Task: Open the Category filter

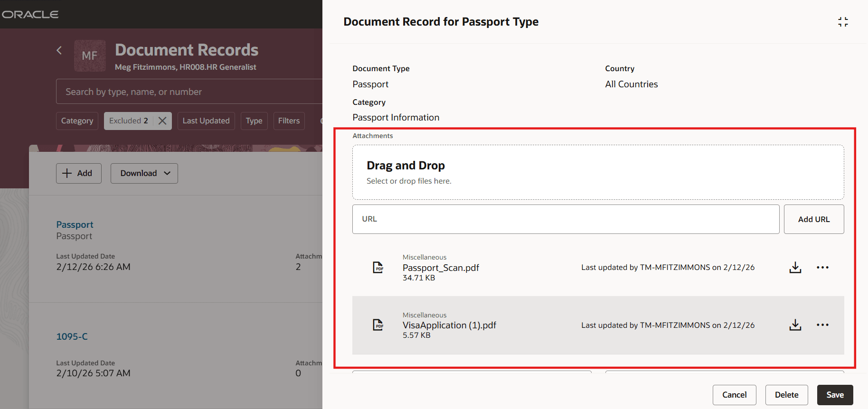Action: (77, 121)
